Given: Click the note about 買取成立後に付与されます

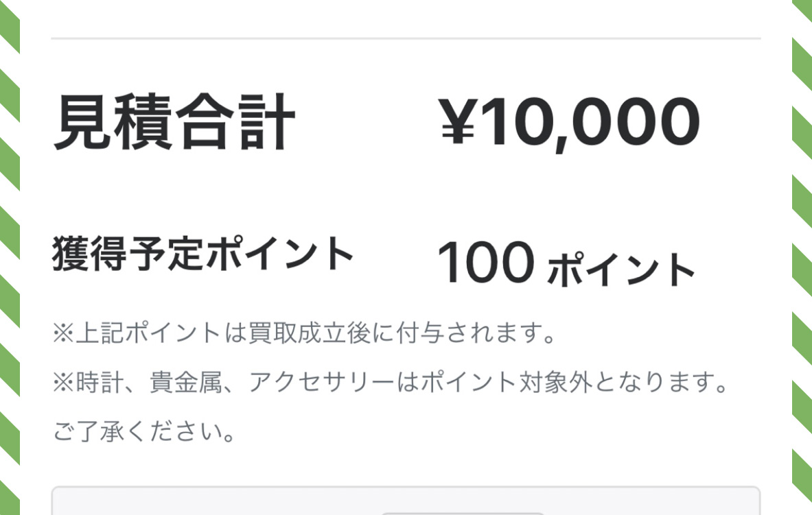Looking at the screenshot, I should (x=305, y=333).
